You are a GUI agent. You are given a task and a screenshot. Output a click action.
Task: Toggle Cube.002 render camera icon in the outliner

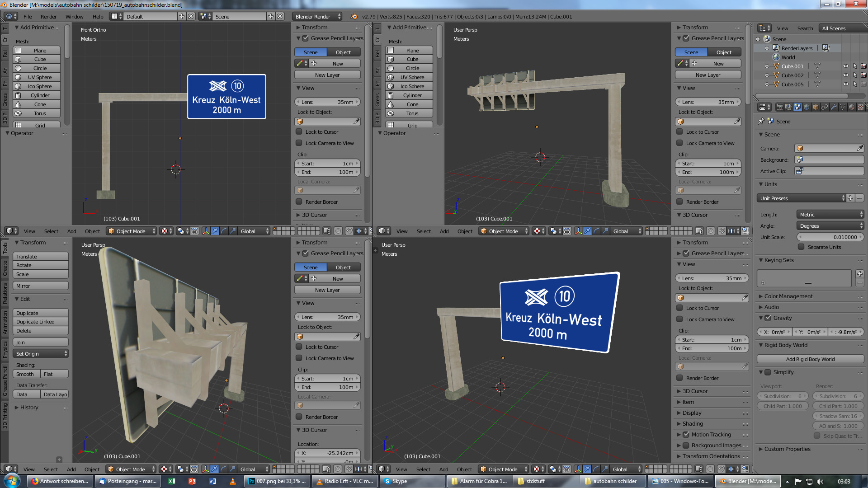click(x=863, y=75)
